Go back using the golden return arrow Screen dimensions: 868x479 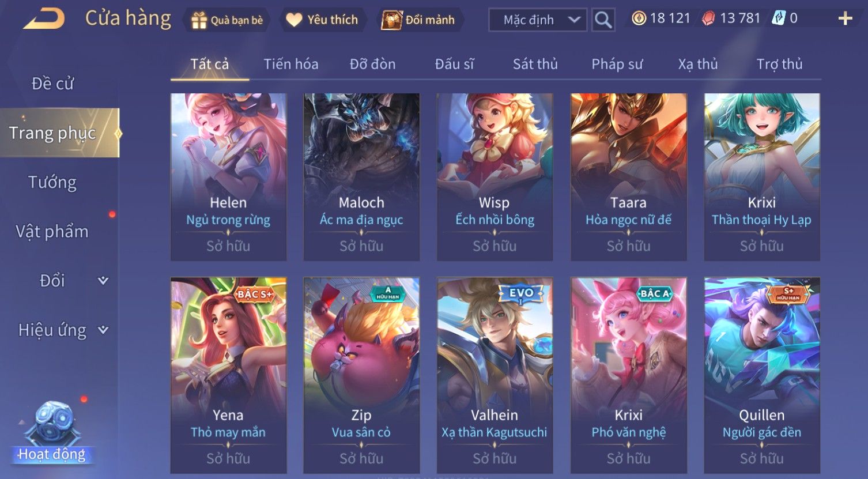(44, 19)
